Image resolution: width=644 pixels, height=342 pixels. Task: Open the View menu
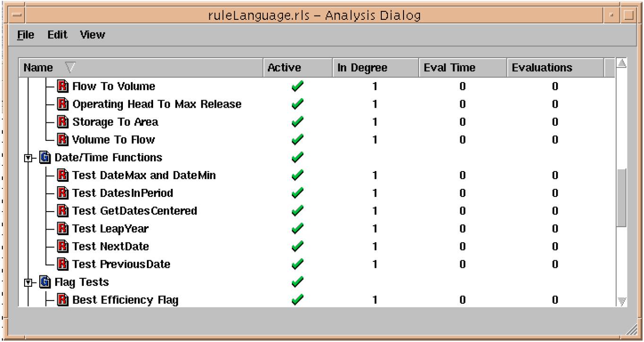[x=92, y=35]
